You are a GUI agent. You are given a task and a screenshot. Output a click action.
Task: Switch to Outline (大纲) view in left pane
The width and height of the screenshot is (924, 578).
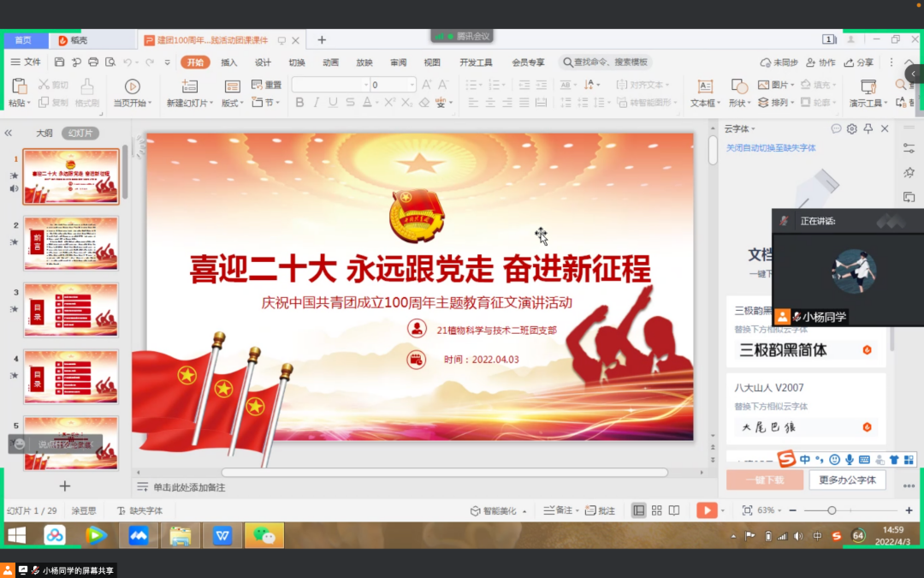(44, 133)
